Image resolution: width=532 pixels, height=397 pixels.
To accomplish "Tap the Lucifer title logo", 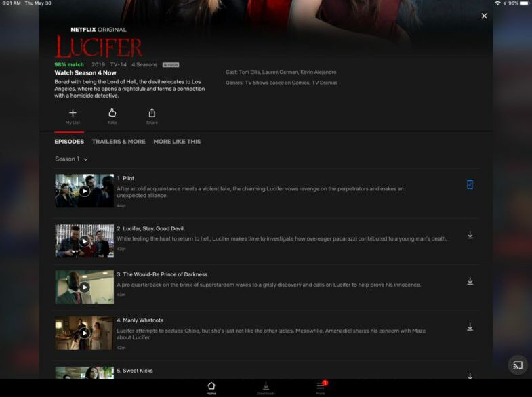I will [98, 47].
